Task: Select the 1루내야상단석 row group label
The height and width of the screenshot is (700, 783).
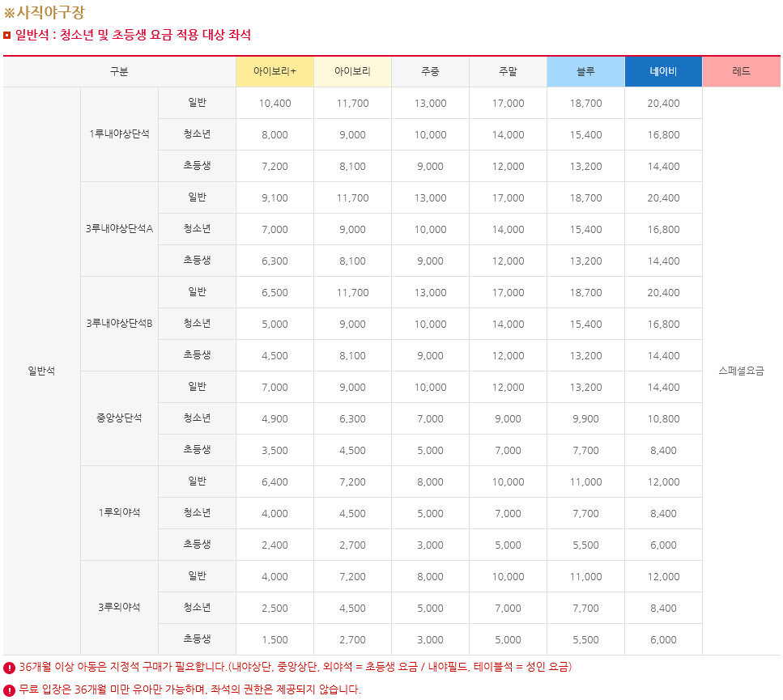Action: (x=119, y=134)
